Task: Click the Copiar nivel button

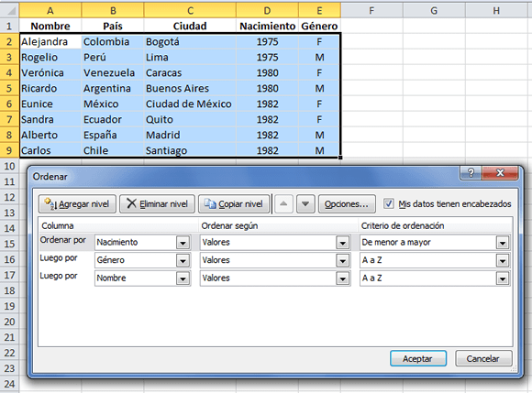Action: [x=234, y=204]
